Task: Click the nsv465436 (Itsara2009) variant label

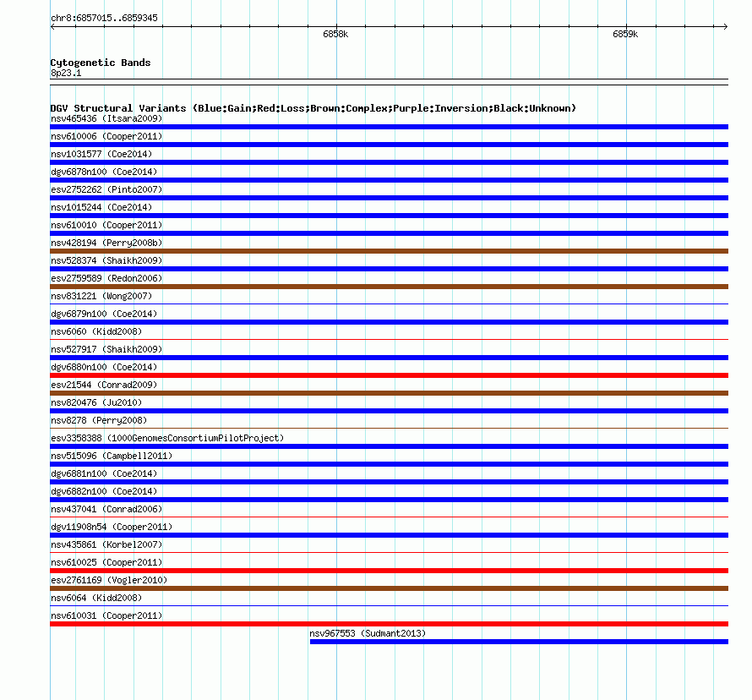Action: point(106,118)
